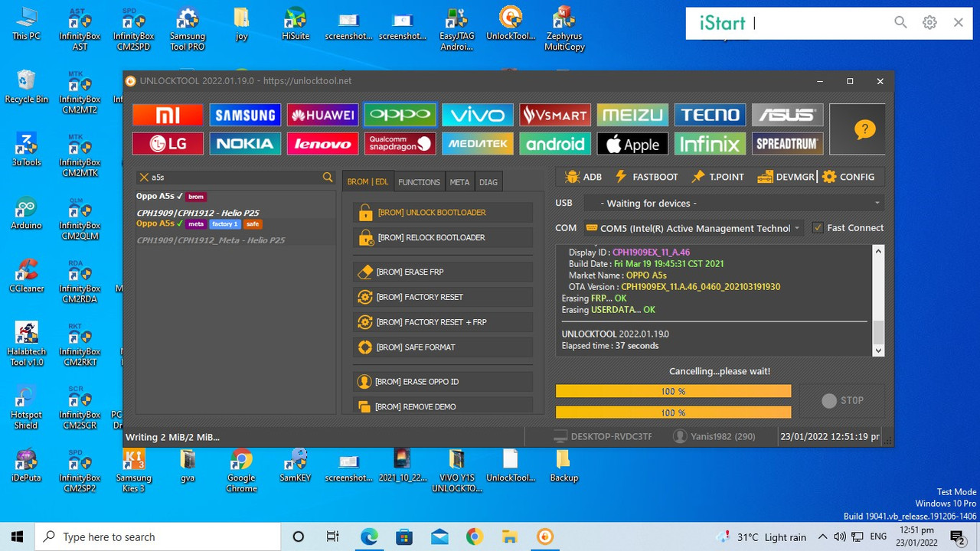Click [BROM] ERASE FRP button
The width and height of the screenshot is (980, 551).
click(443, 272)
